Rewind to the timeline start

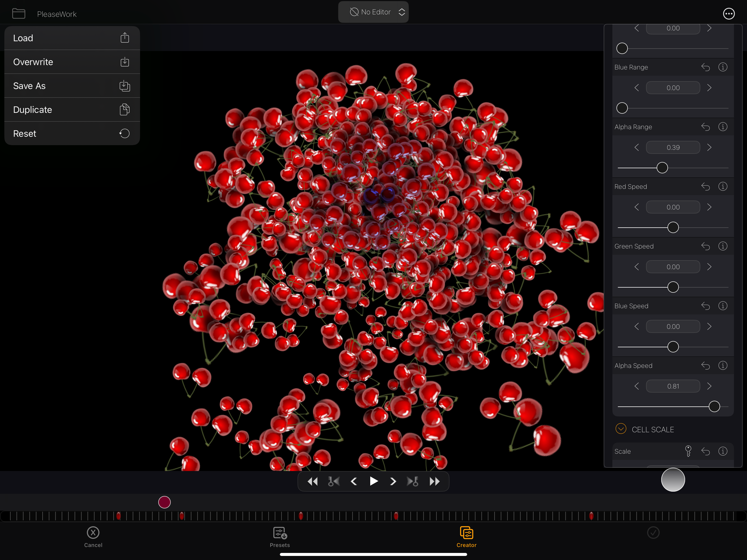coord(312,481)
